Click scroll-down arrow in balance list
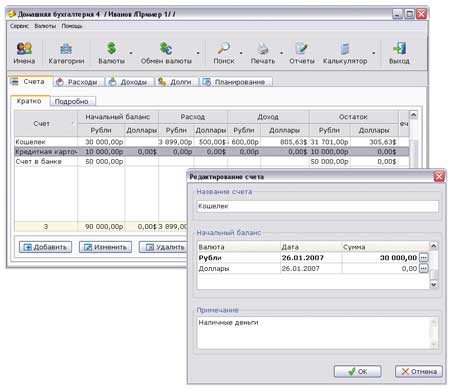Image resolution: width=450 pixels, height=389 pixels. 433,284
